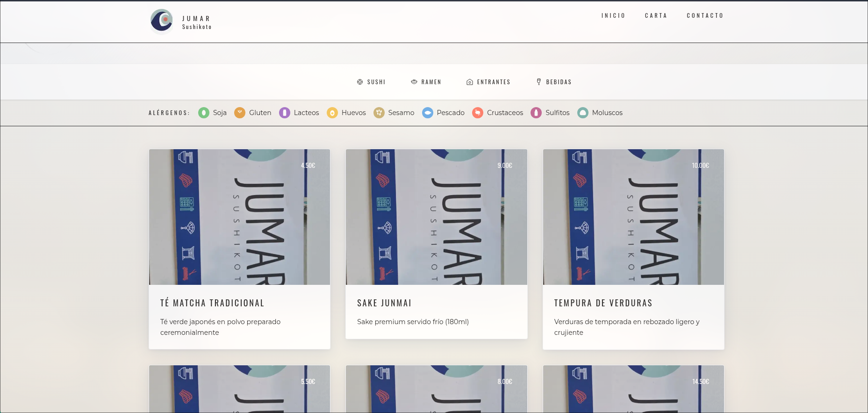Click the Entrantes icon
The height and width of the screenshot is (413, 868).
click(x=470, y=82)
